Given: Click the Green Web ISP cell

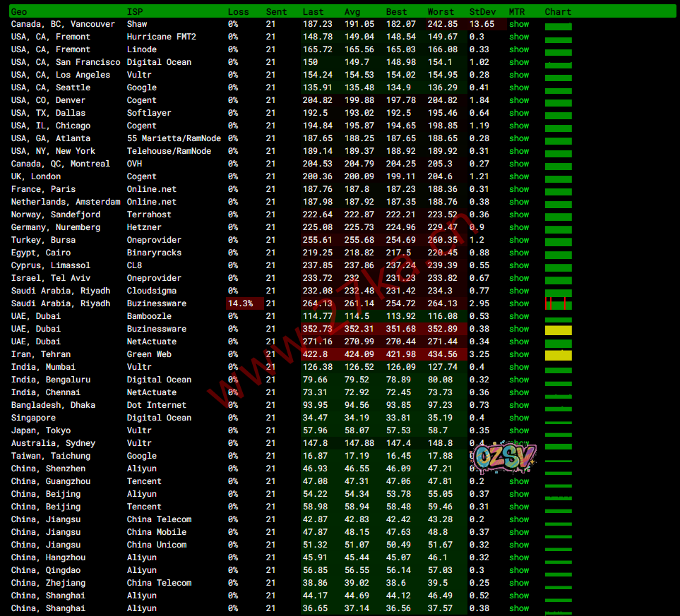Looking at the screenshot, I should click(149, 354).
